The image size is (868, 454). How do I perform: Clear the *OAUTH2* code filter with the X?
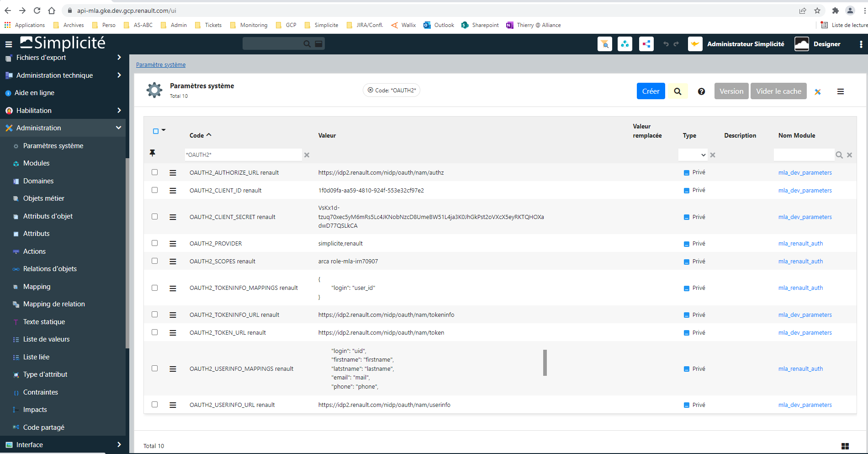[307, 155]
